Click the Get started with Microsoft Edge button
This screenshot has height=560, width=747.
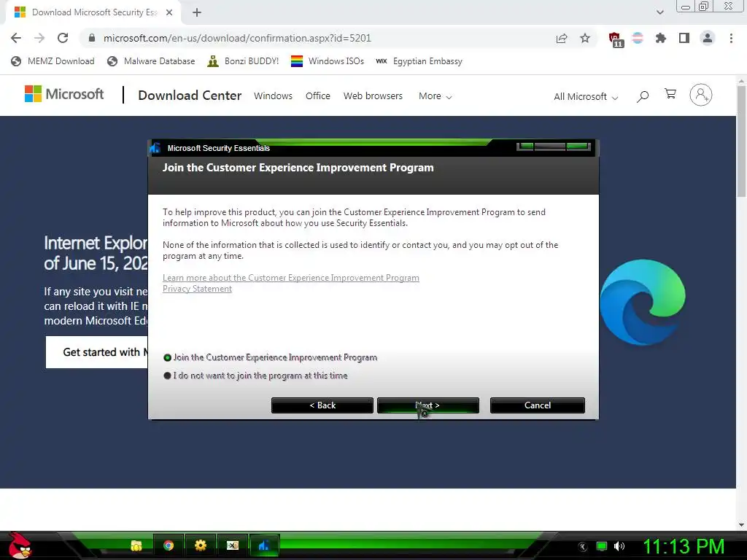coord(97,352)
